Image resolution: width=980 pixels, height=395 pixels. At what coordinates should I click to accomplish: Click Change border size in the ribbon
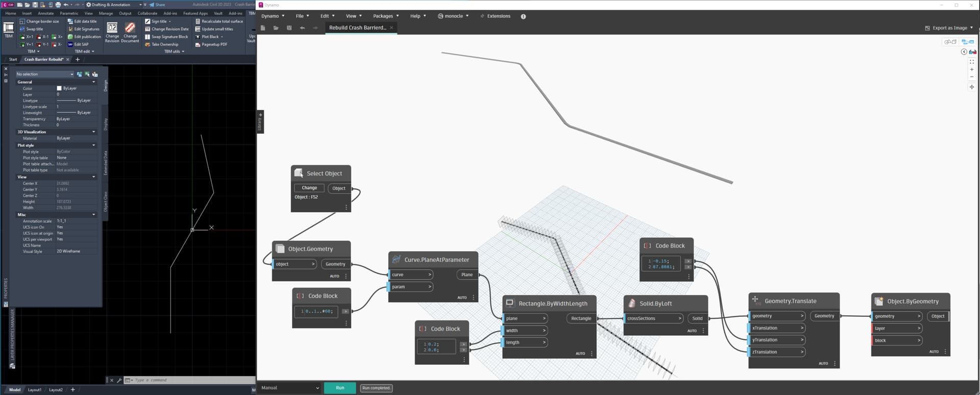tap(39, 21)
